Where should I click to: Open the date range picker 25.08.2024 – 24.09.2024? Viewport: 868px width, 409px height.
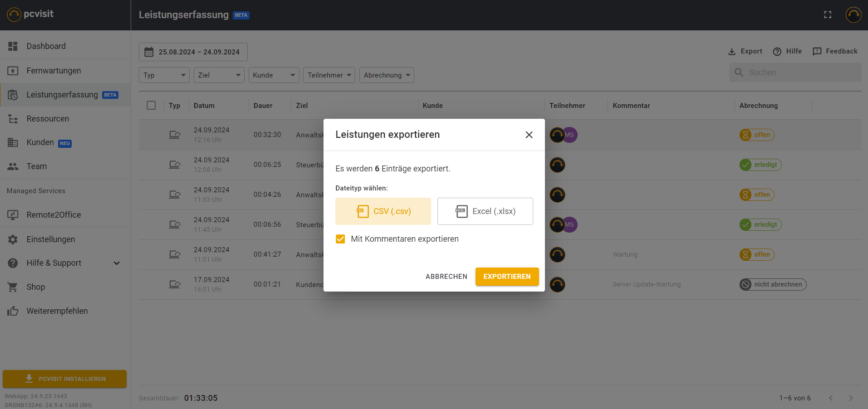[x=193, y=52]
